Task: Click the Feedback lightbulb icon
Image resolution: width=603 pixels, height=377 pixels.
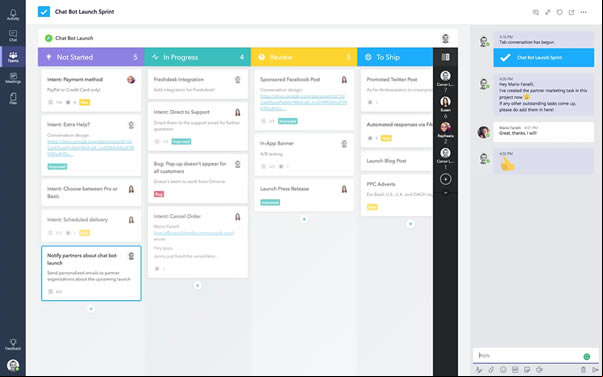Action: pos(13,344)
